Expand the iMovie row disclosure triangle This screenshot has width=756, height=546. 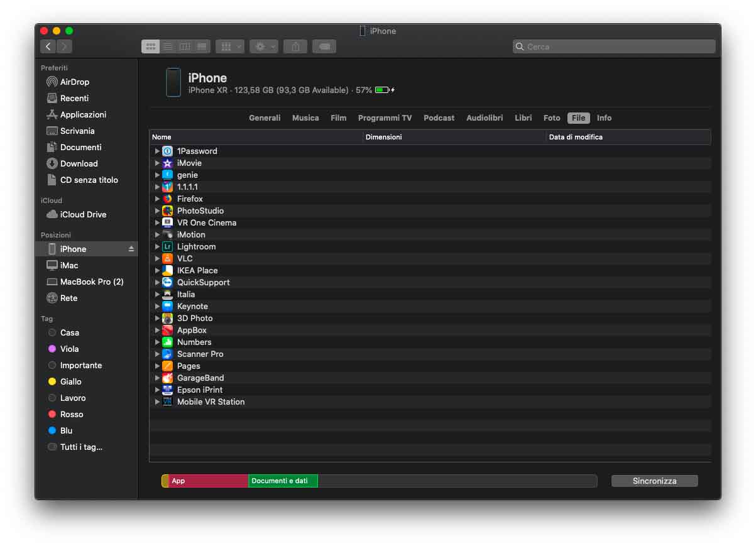(x=157, y=163)
